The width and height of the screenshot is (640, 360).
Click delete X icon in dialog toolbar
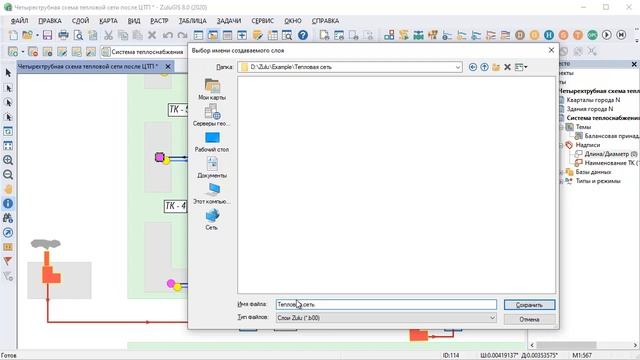pyautogui.click(x=507, y=67)
